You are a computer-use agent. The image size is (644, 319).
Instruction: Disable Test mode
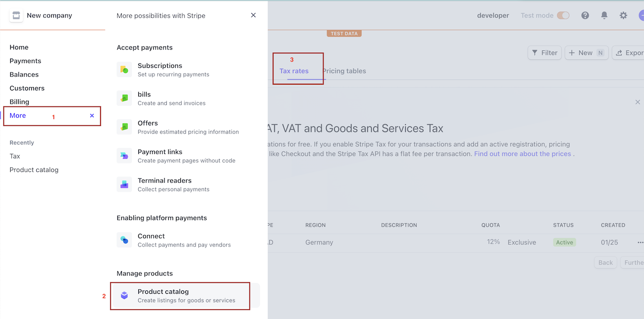(x=563, y=15)
